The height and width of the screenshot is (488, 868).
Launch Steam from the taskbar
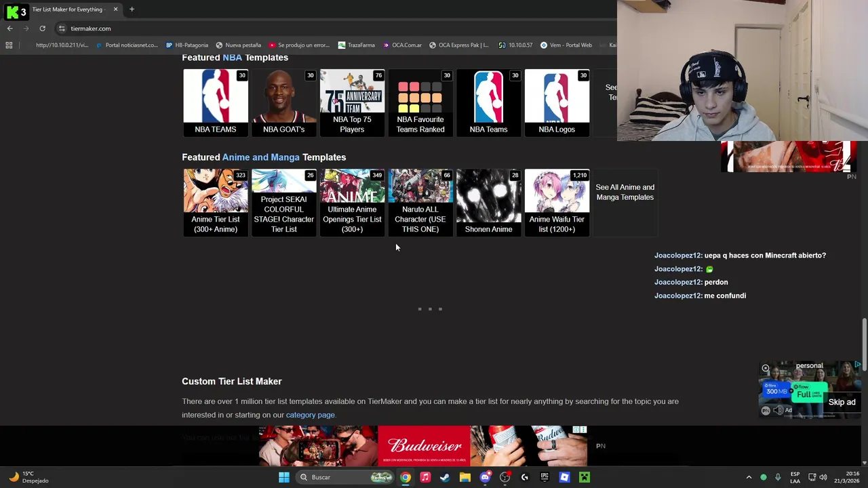click(x=445, y=477)
